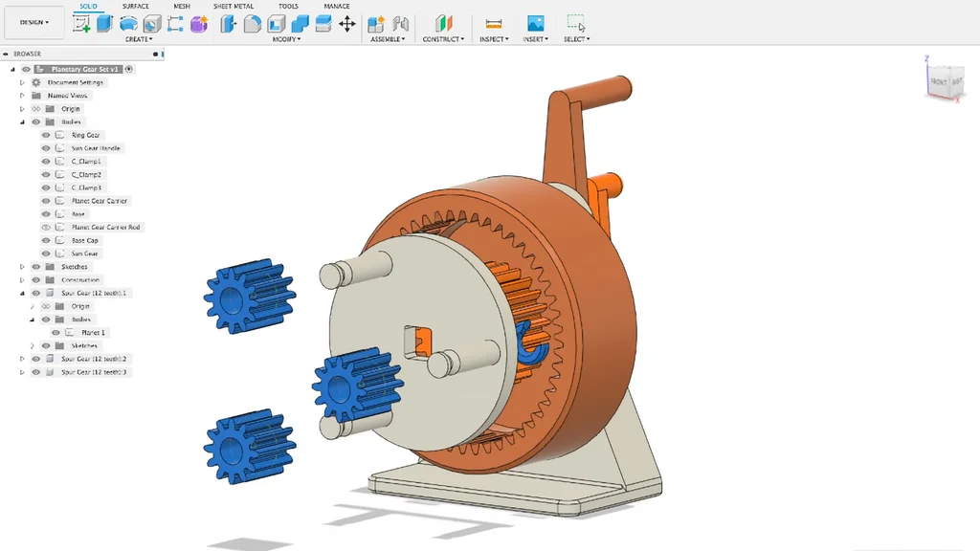Image resolution: width=980 pixels, height=551 pixels.
Task: Toggle the top-level Origin folder visibility
Action: [x=36, y=109]
